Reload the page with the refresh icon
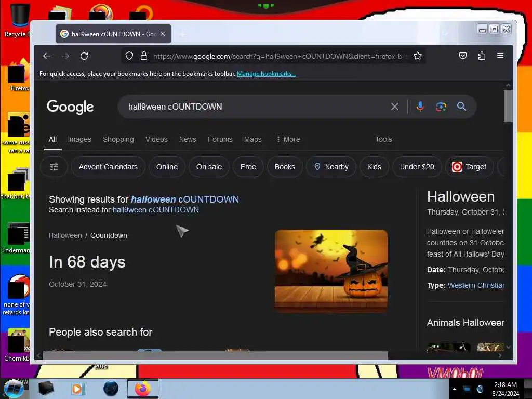532x399 pixels. 84,56
